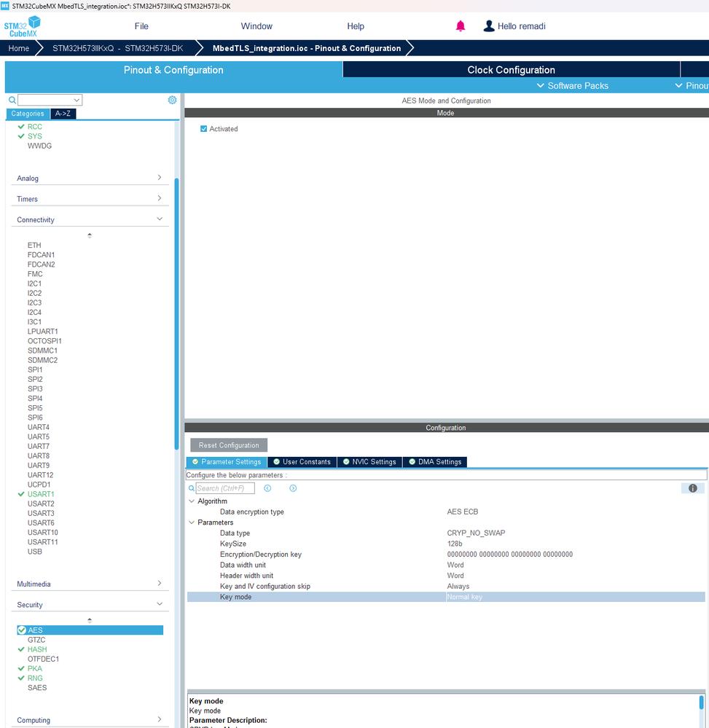Image resolution: width=709 pixels, height=728 pixels.
Task: Open the DMA Settings tab
Action: pyautogui.click(x=435, y=461)
